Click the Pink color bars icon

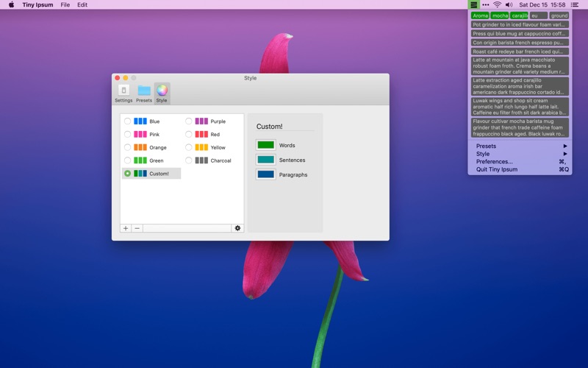click(140, 134)
